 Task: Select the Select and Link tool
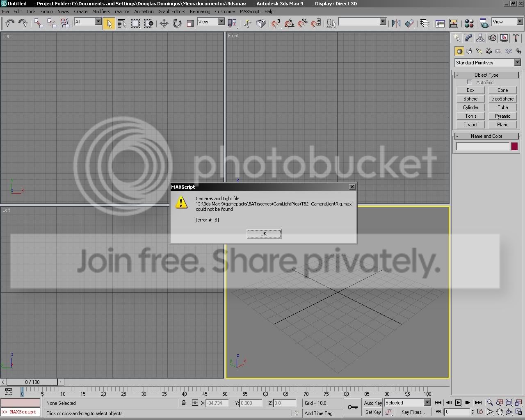(x=39, y=23)
